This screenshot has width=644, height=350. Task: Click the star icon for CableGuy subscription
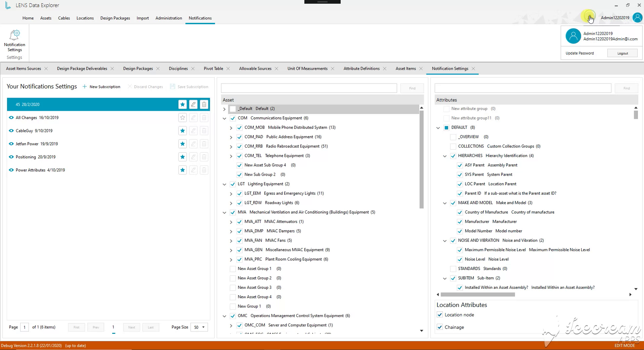[183, 131]
